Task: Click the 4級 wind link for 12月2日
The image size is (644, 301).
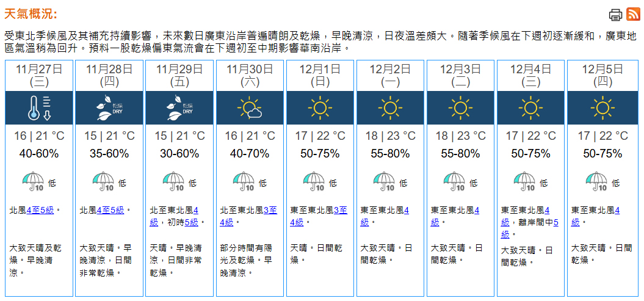Action: click(x=405, y=210)
